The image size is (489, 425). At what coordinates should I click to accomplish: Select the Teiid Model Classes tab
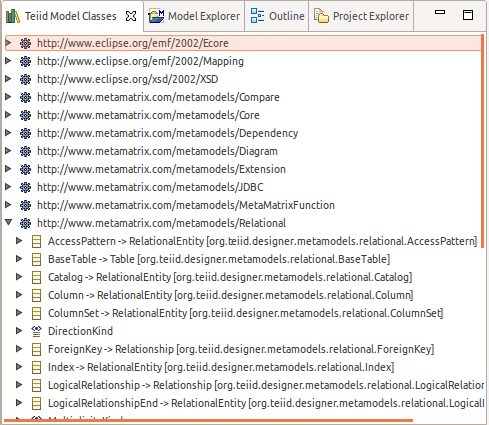coord(71,16)
